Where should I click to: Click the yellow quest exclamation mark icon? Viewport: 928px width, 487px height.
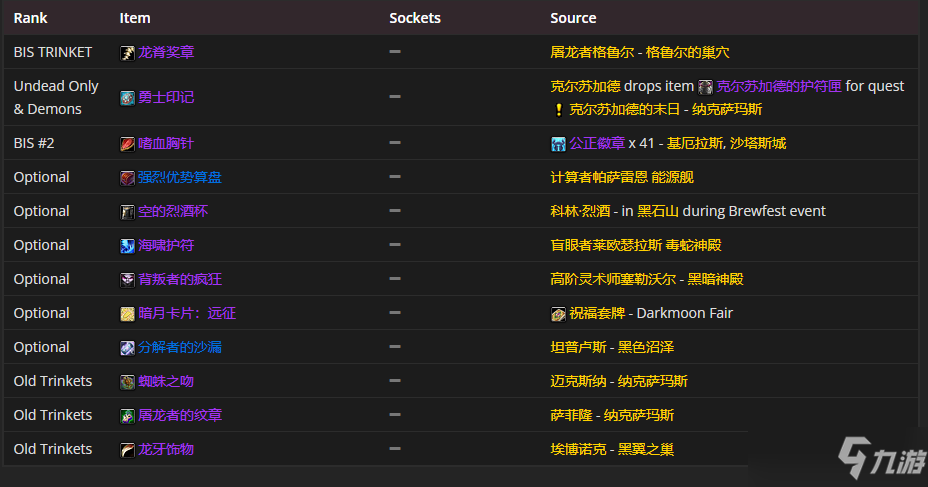pos(558,109)
